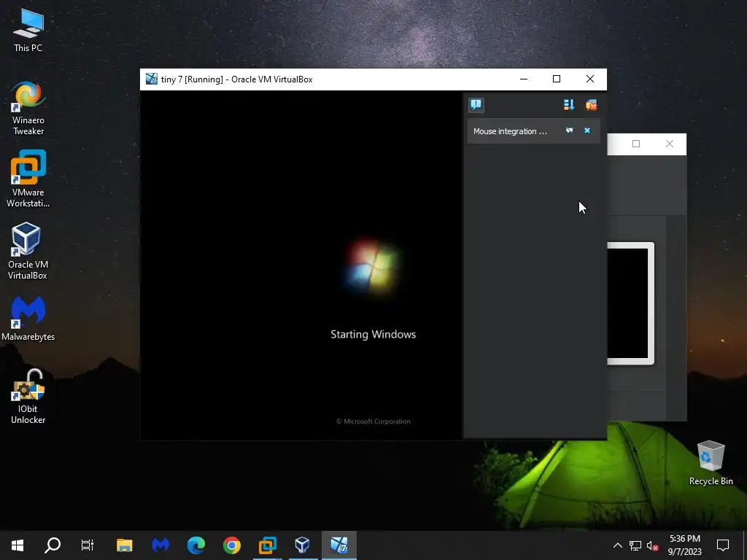Click the sort notifications order icon
The image size is (747, 560).
coord(569,105)
